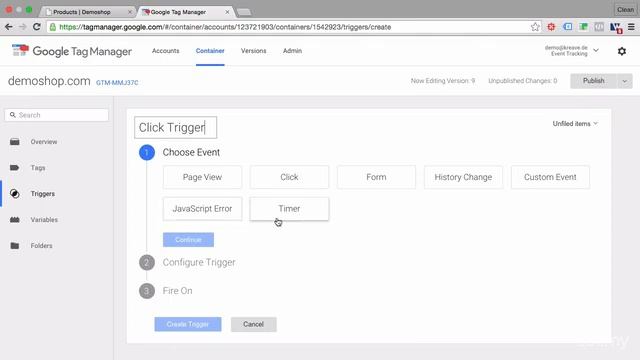Click the Publish button
The height and width of the screenshot is (360, 640).
tap(593, 81)
